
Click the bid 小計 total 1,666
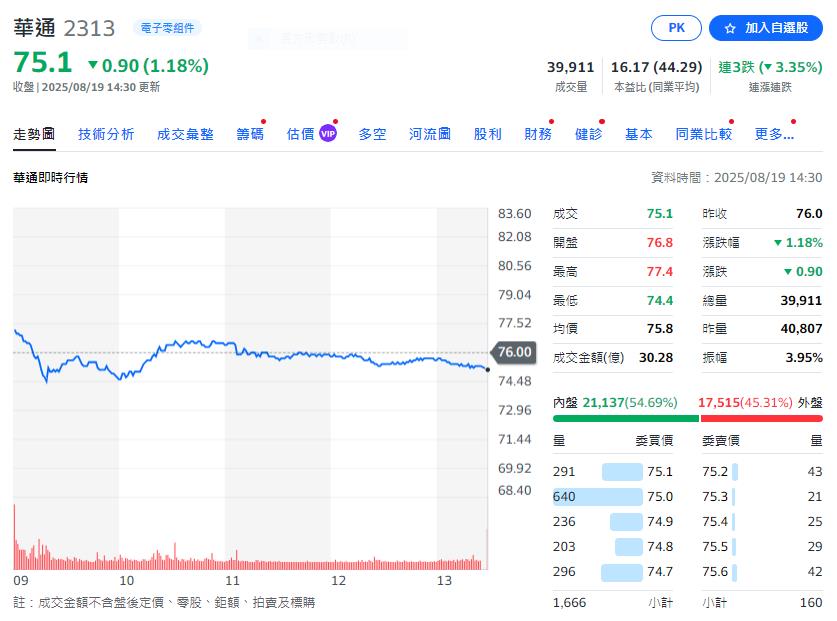[570, 602]
